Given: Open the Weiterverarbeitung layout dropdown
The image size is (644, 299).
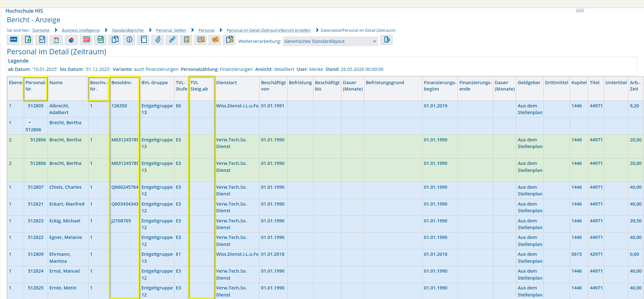Looking at the screenshot, I should (x=330, y=41).
